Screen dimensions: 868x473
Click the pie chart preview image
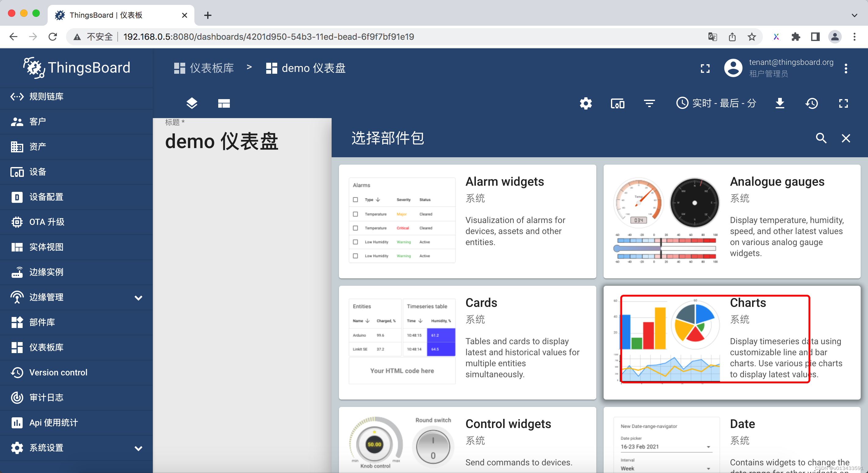(695, 325)
